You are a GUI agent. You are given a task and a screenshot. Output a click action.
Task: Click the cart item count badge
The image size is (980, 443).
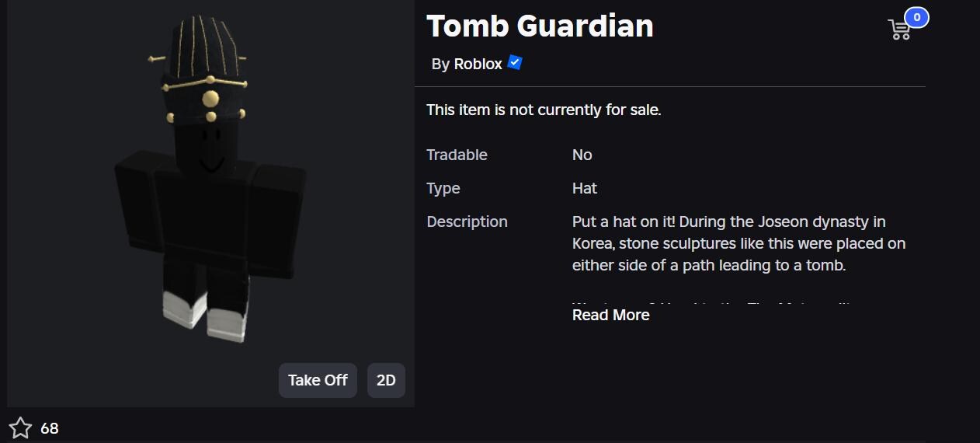pos(916,17)
